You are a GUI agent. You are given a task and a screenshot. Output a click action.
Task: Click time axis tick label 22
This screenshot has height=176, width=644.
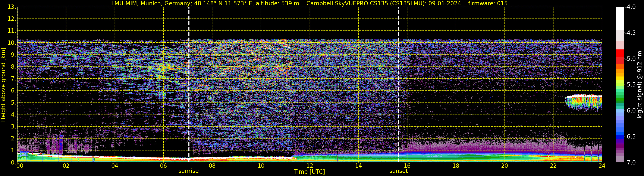pos(553,166)
